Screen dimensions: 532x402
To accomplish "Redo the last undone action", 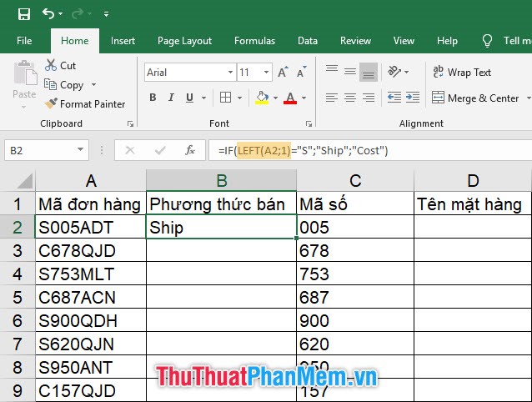I will coord(78,14).
